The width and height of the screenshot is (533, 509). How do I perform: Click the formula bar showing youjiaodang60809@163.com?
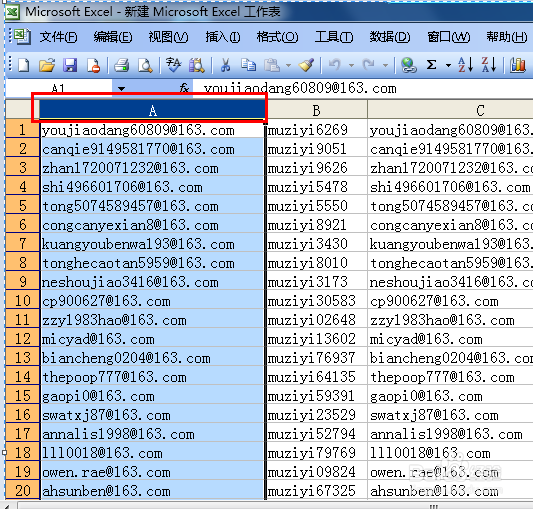coord(362,89)
